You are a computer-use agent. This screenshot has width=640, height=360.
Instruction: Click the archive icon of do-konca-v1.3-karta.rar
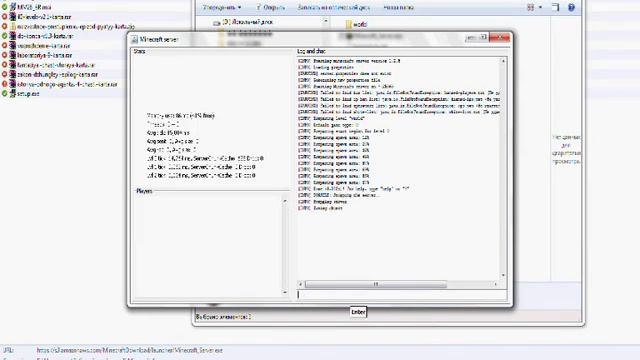click(13, 36)
